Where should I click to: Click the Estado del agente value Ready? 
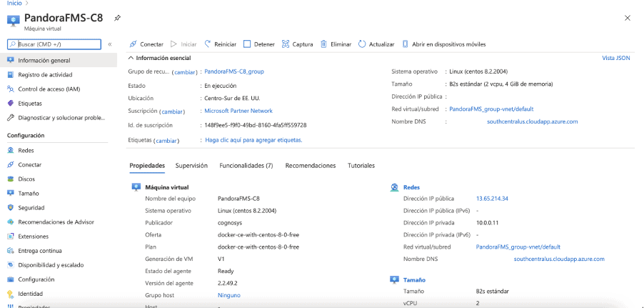226,272
